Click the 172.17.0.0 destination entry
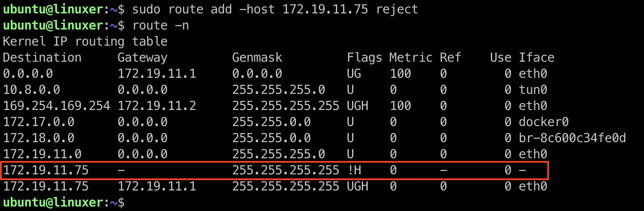644x211 pixels. (39, 122)
